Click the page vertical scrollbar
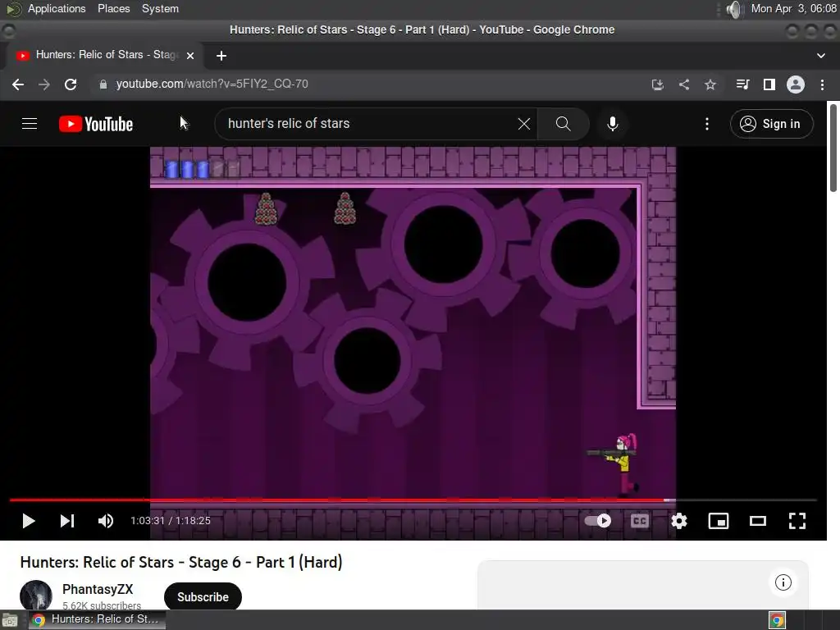This screenshot has height=630, width=840. pyautogui.click(x=833, y=148)
